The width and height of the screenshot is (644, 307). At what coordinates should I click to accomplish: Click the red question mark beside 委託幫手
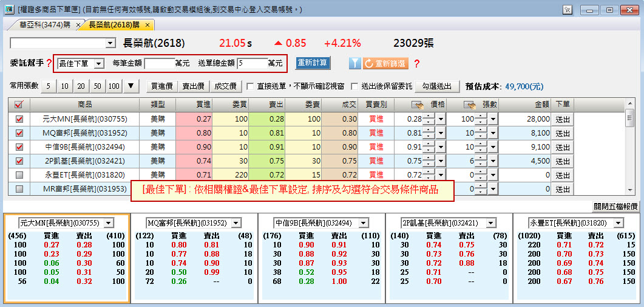coord(49,63)
